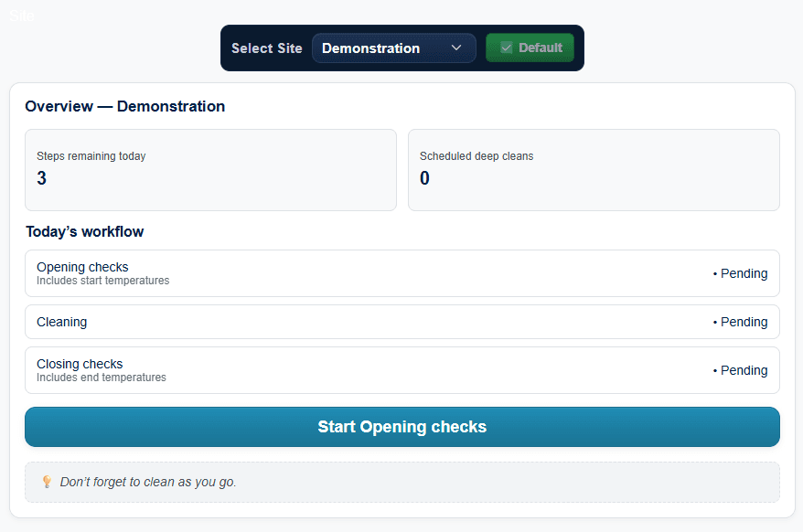Click the lightbulb tip icon
The height and width of the screenshot is (532, 803).
pyautogui.click(x=46, y=481)
